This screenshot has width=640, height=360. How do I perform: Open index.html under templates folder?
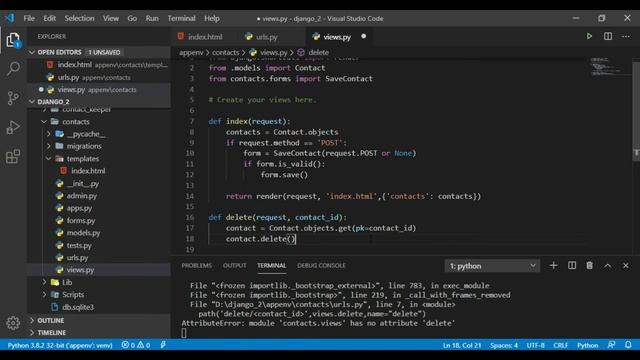(99, 171)
